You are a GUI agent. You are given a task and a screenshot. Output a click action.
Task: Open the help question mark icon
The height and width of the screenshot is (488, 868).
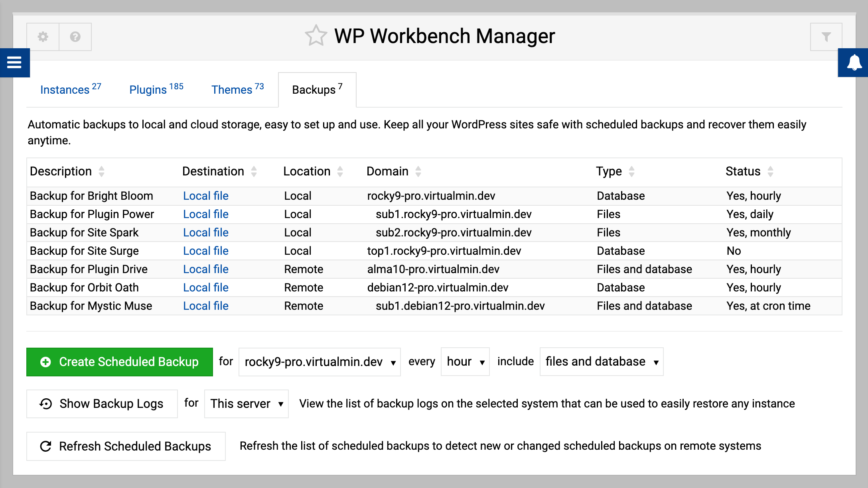pyautogui.click(x=75, y=37)
